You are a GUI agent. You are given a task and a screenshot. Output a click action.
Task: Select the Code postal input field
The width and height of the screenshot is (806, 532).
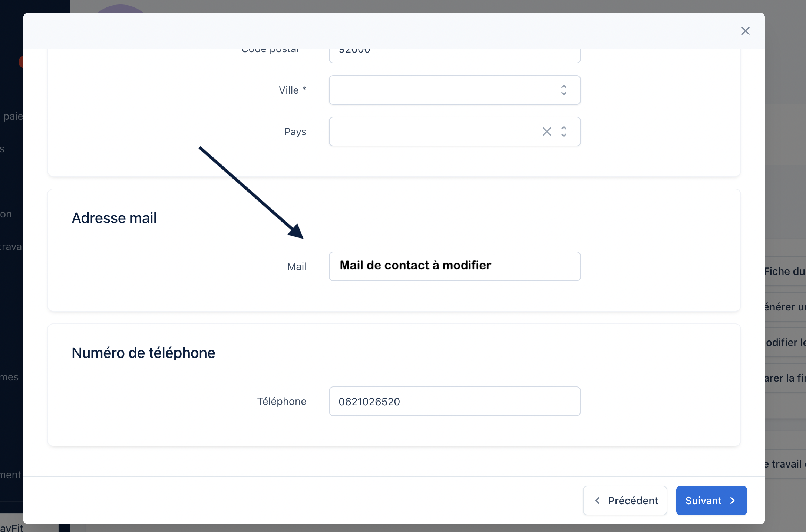click(x=455, y=56)
